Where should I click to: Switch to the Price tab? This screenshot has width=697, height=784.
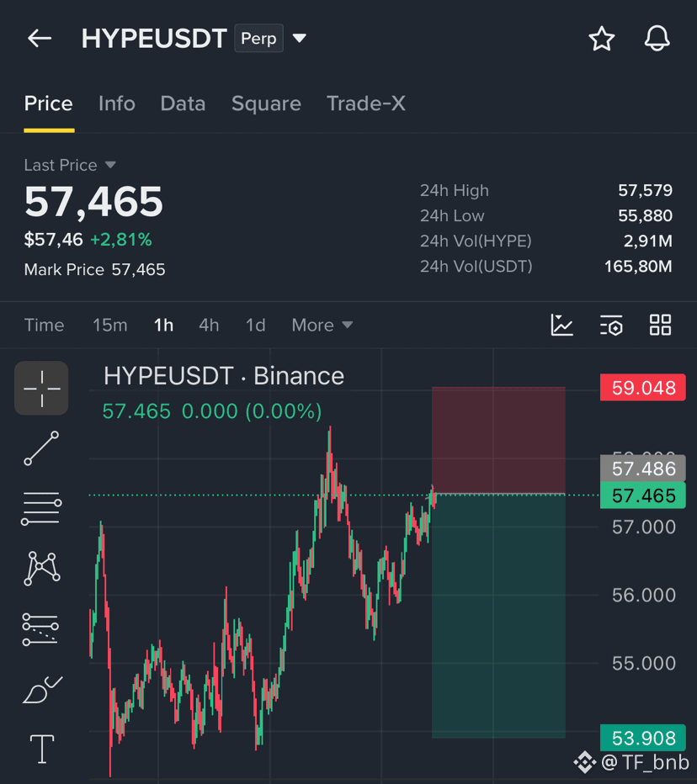[x=49, y=103]
